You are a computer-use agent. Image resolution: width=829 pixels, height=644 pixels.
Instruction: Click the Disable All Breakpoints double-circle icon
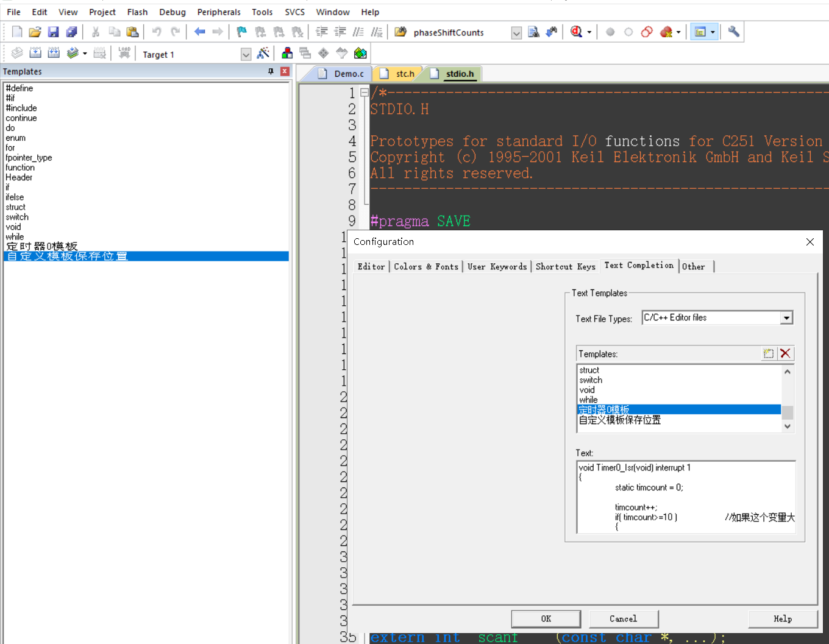point(647,32)
